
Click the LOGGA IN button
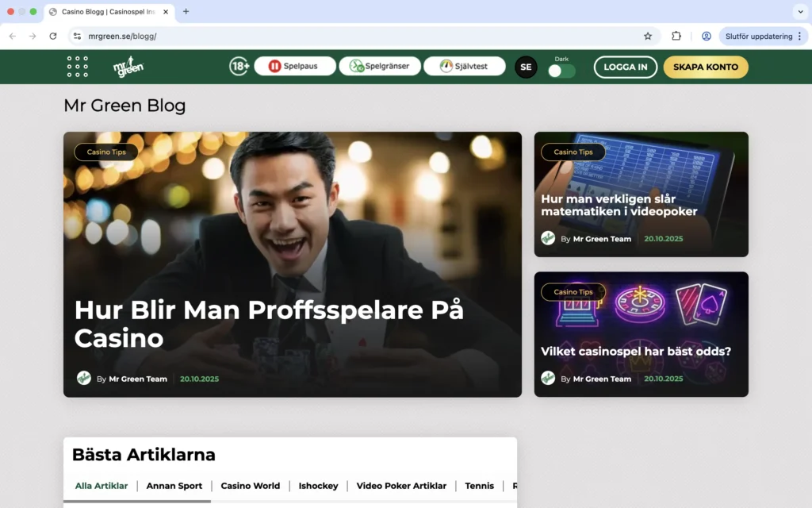tap(625, 67)
